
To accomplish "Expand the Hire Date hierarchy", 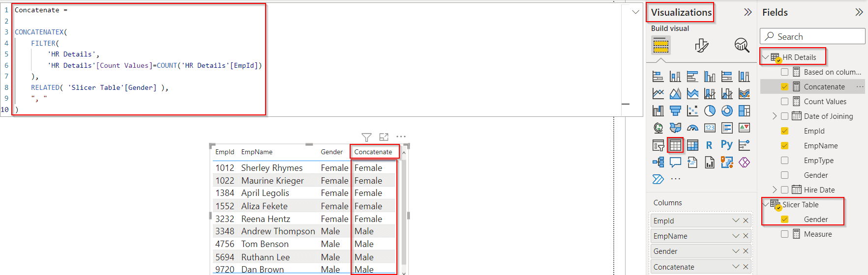I will click(775, 190).
